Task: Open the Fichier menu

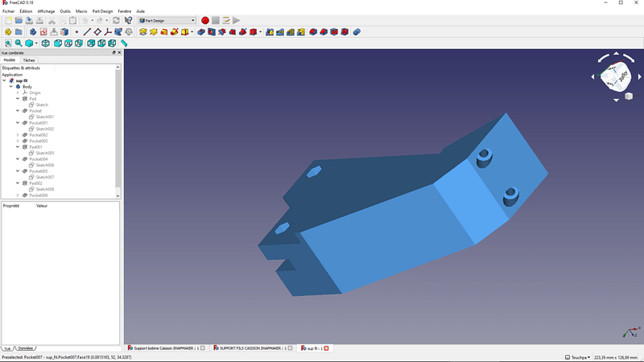Action: tap(8, 11)
